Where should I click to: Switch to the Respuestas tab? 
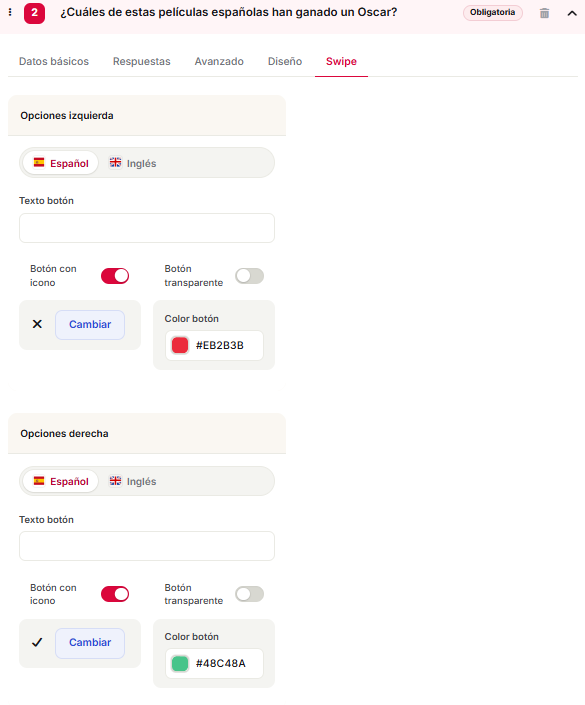(142, 61)
